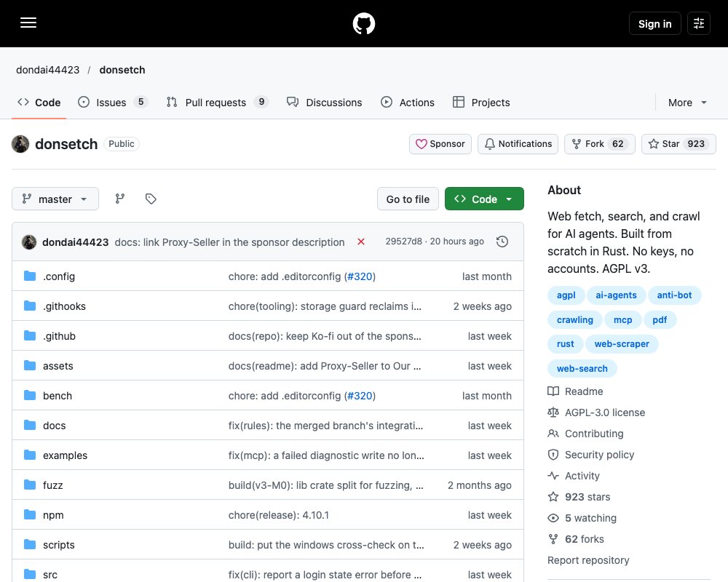Switch to the Code tab
Screen dimensions: 728x582
39,102
